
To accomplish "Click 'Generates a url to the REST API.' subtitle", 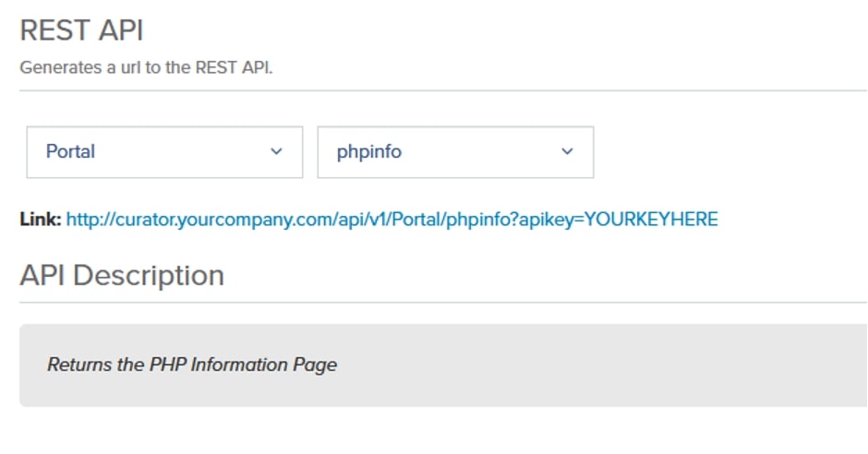I will [146, 67].
